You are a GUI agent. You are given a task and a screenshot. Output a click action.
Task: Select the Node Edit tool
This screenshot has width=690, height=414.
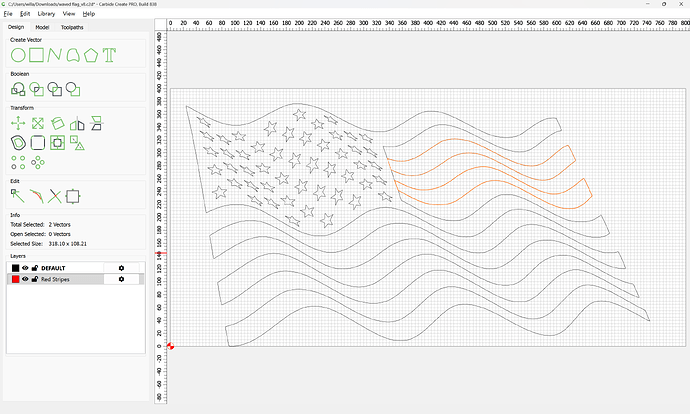(17, 196)
